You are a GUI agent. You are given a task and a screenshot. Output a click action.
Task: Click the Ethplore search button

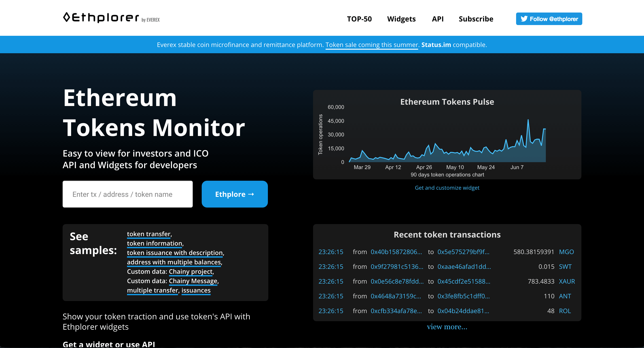tap(235, 194)
